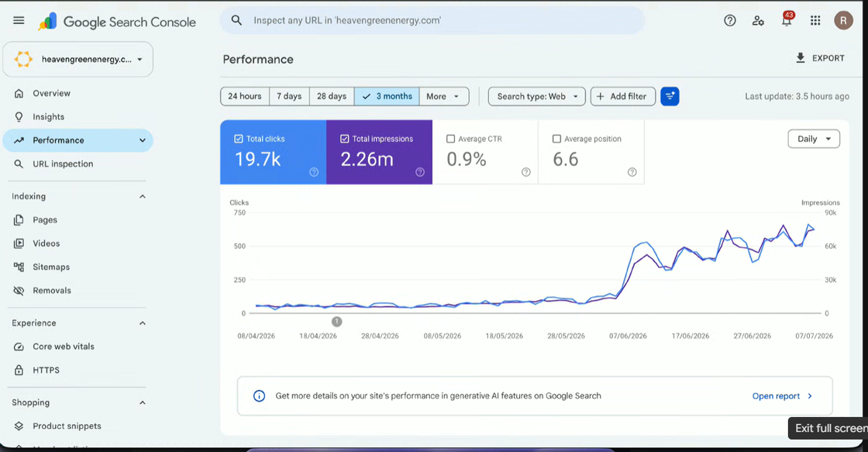Open report for AI features
The height and width of the screenshot is (452, 868).
(x=782, y=396)
